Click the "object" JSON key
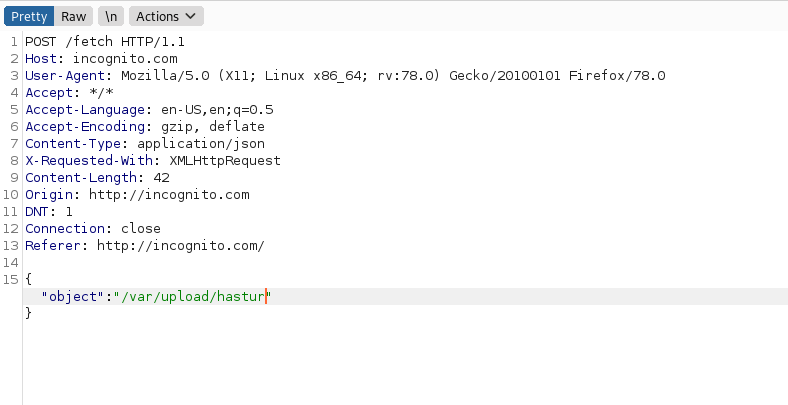Screen dimensions: 788x405 pos(76,297)
